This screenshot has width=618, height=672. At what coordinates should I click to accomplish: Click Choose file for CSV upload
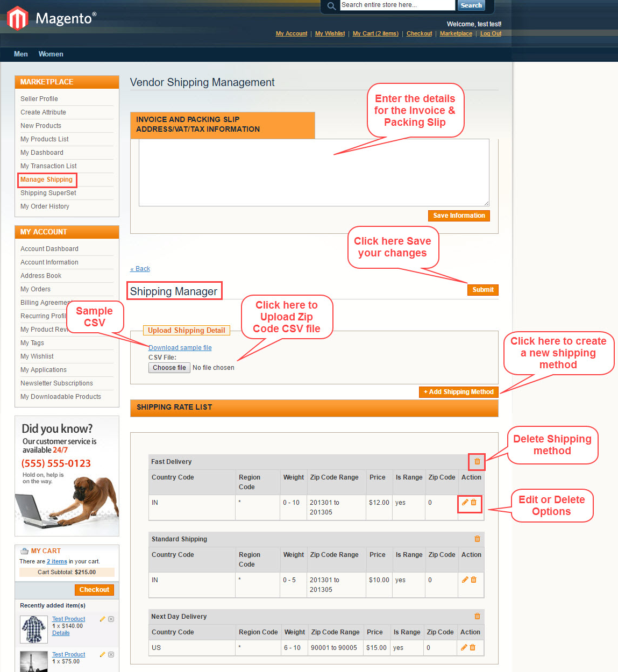coord(169,368)
